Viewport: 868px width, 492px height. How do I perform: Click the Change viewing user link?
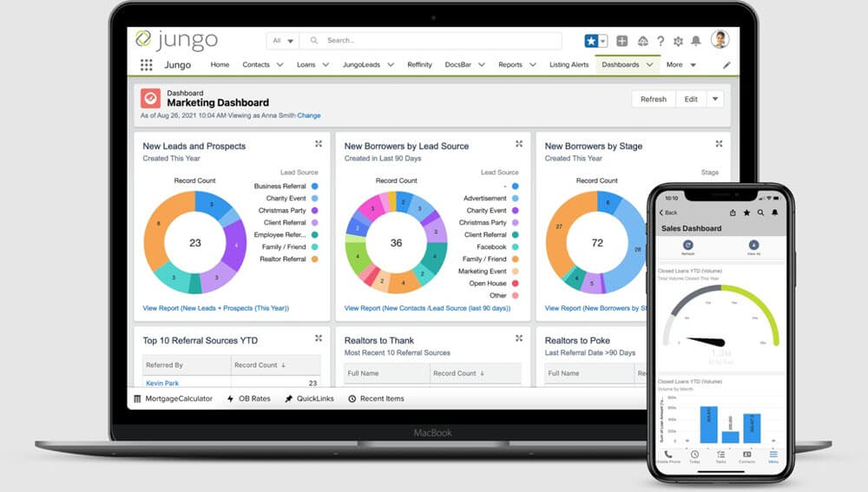click(x=309, y=115)
